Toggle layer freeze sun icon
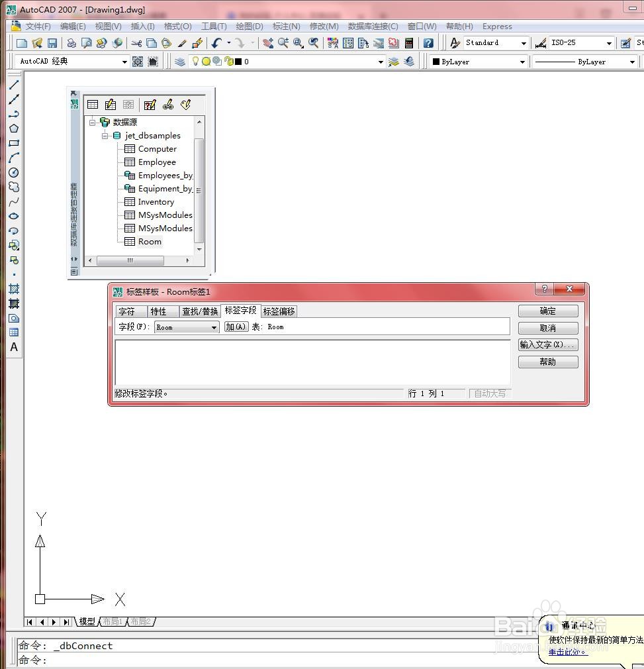Viewport: 644px width, 669px height. (207, 62)
